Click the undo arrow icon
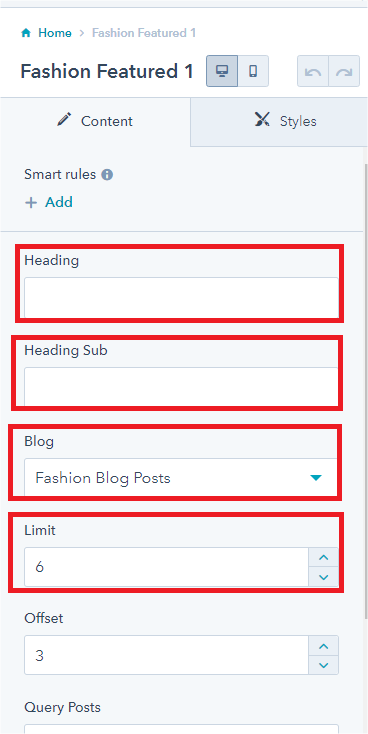 (313, 72)
